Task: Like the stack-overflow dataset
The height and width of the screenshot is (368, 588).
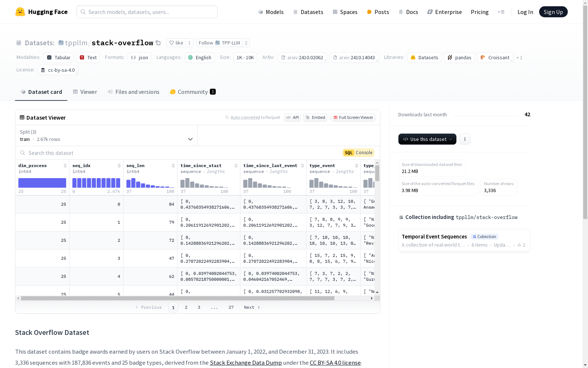Action: click(177, 43)
